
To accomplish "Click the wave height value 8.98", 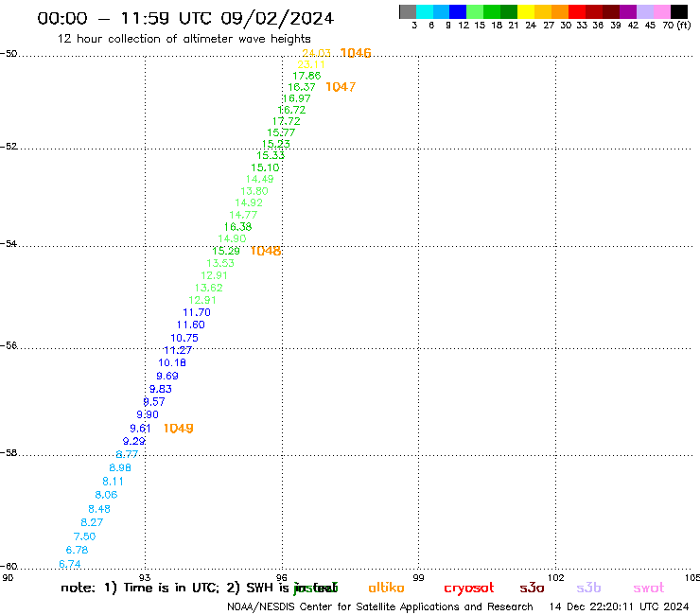I will (120, 467).
